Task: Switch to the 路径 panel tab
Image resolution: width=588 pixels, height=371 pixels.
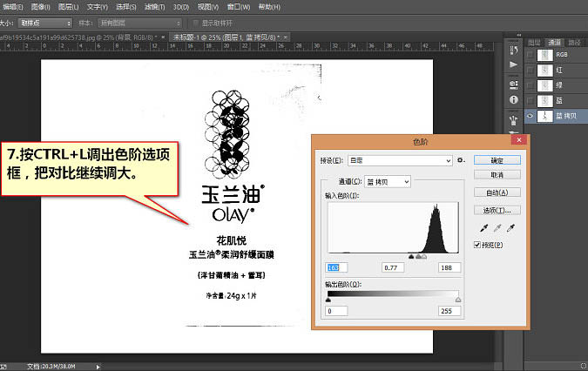Action: coord(575,43)
